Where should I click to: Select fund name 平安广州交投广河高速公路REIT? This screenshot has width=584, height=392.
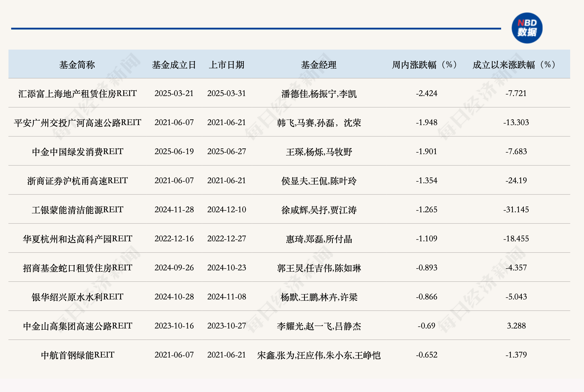pyautogui.click(x=78, y=122)
